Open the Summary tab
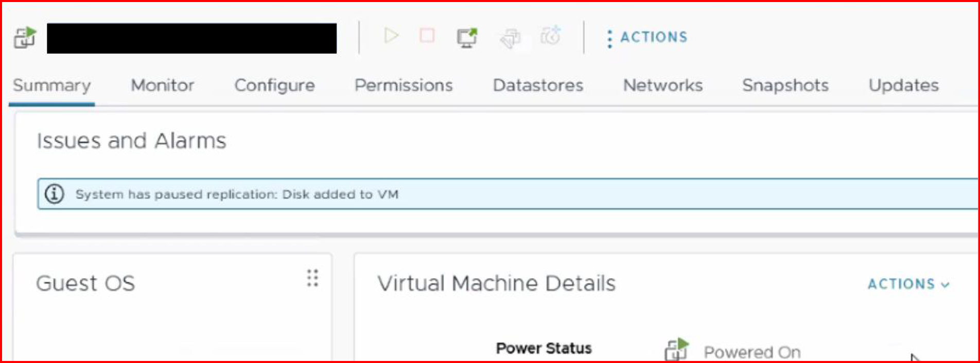Screen dimensions: 980x363 [x=51, y=85]
